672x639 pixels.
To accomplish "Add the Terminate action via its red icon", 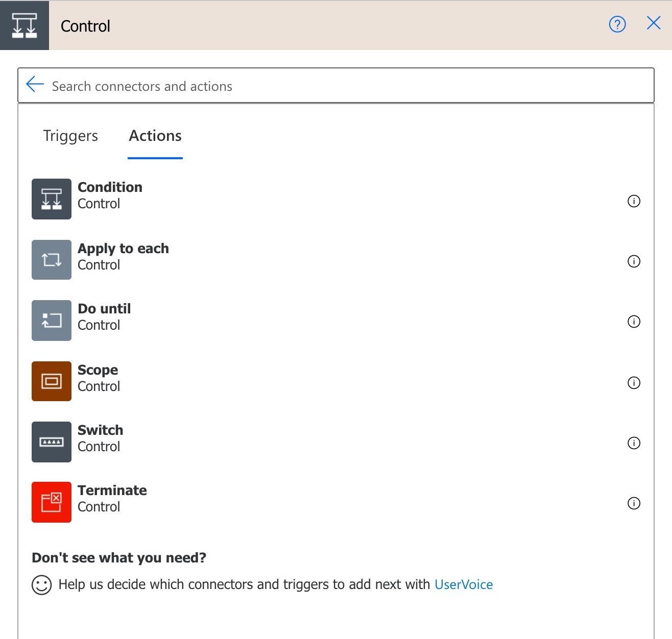I will (52, 502).
